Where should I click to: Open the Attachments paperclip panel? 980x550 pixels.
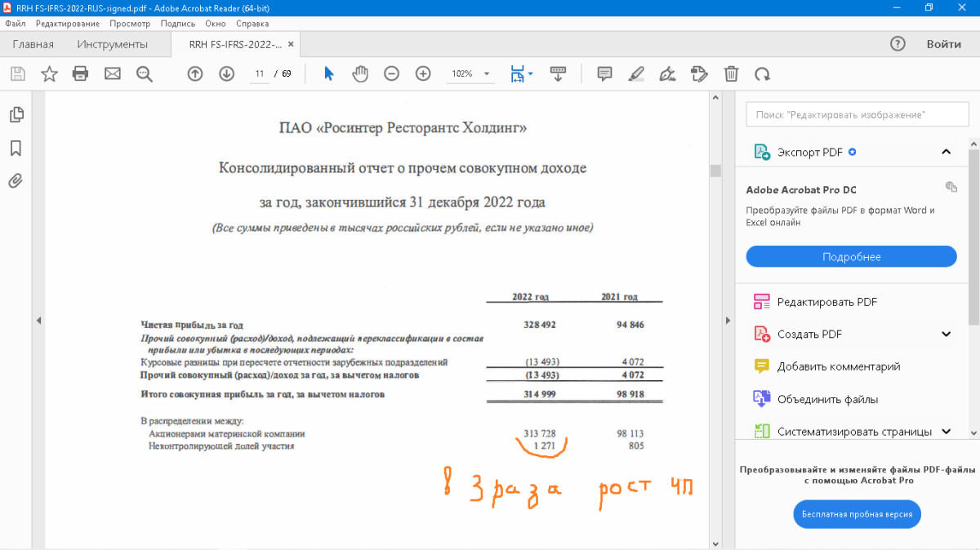pyautogui.click(x=16, y=180)
